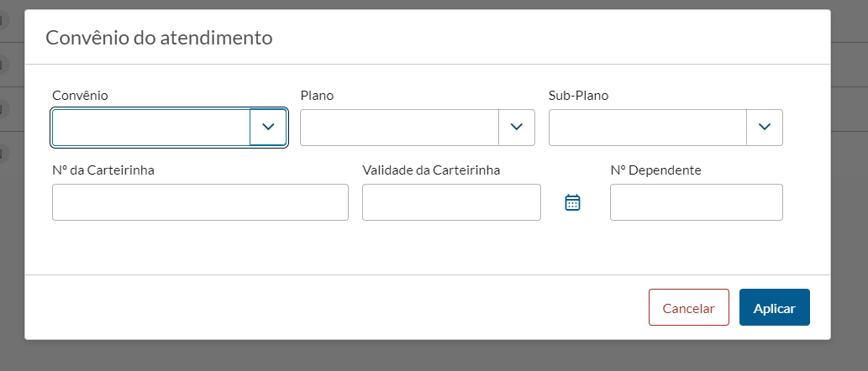
Task: Click the Sub-Plano field label
Action: (x=578, y=96)
